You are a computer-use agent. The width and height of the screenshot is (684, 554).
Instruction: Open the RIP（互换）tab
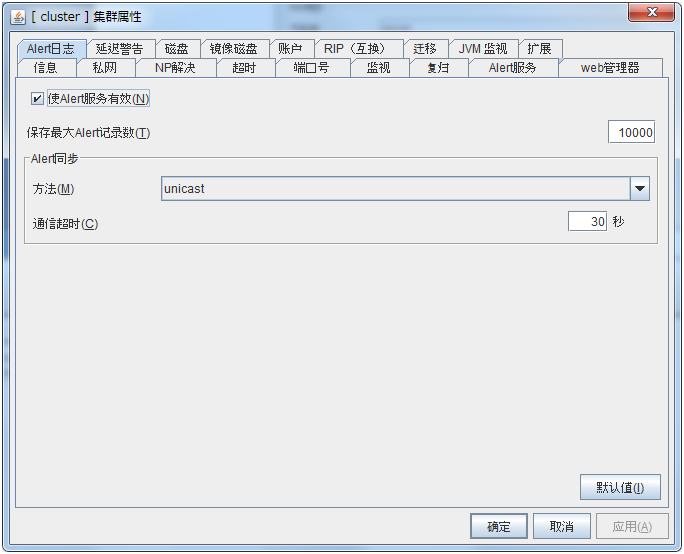point(358,49)
